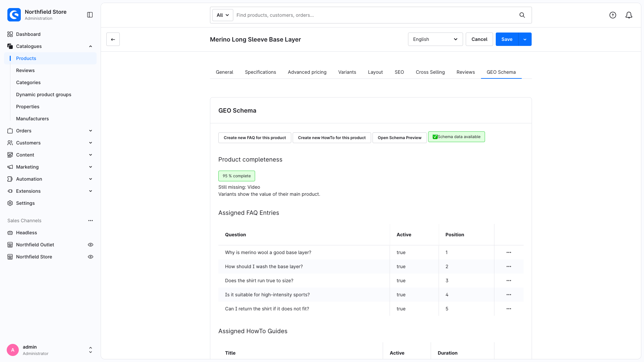Collapse the Catalogues menu
The image size is (644, 362).
click(x=91, y=46)
